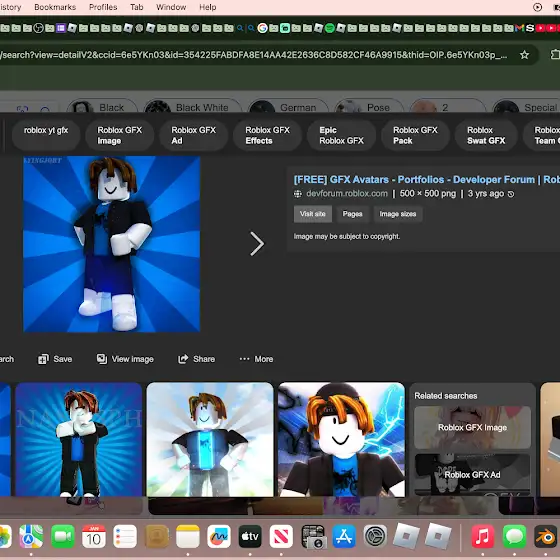
Task: Open System Settings from the dock
Action: [375, 536]
